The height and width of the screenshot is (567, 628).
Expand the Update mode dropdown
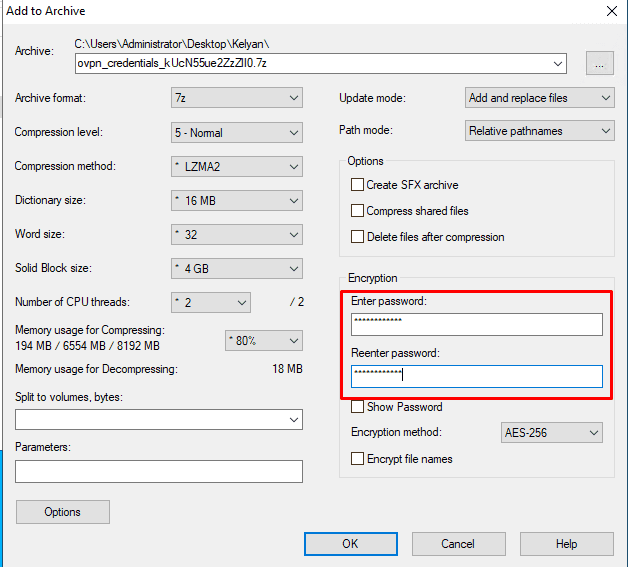pyautogui.click(x=540, y=98)
